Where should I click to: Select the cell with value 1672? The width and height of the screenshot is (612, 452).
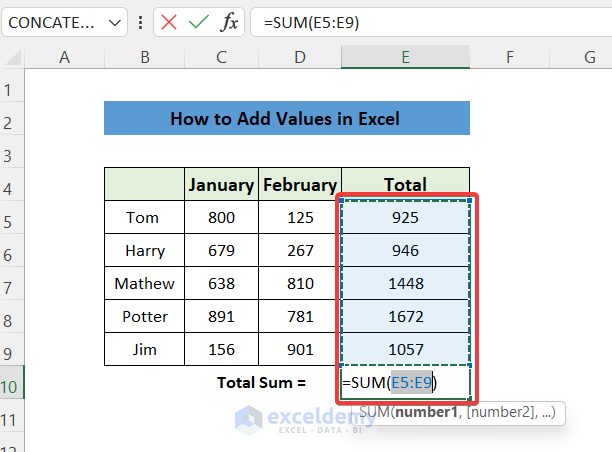[405, 316]
